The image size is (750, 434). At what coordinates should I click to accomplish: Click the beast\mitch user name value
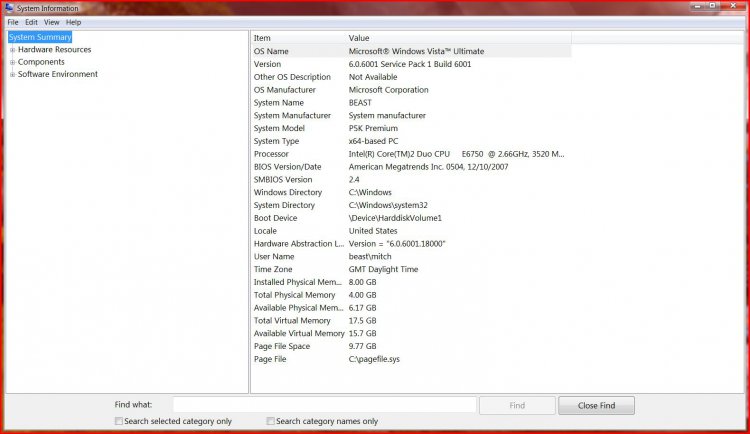370,256
